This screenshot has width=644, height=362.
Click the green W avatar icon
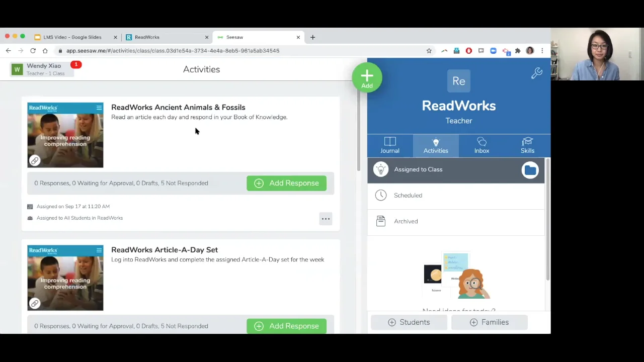tap(17, 69)
